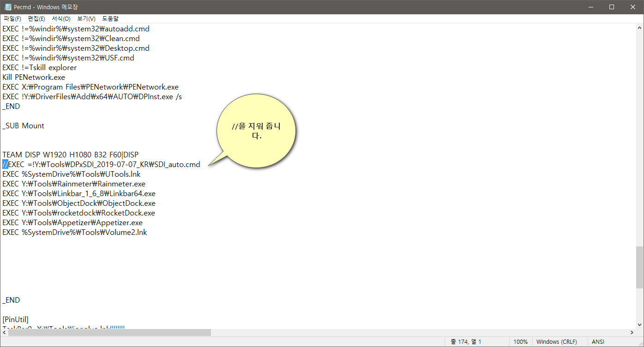Click the horizontal scrollbar right arrow
Image resolution: width=644 pixels, height=347 pixels.
coord(632,332)
